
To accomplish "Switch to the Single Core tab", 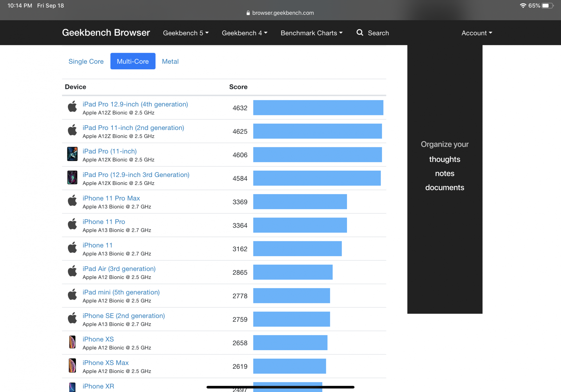I will (x=86, y=61).
